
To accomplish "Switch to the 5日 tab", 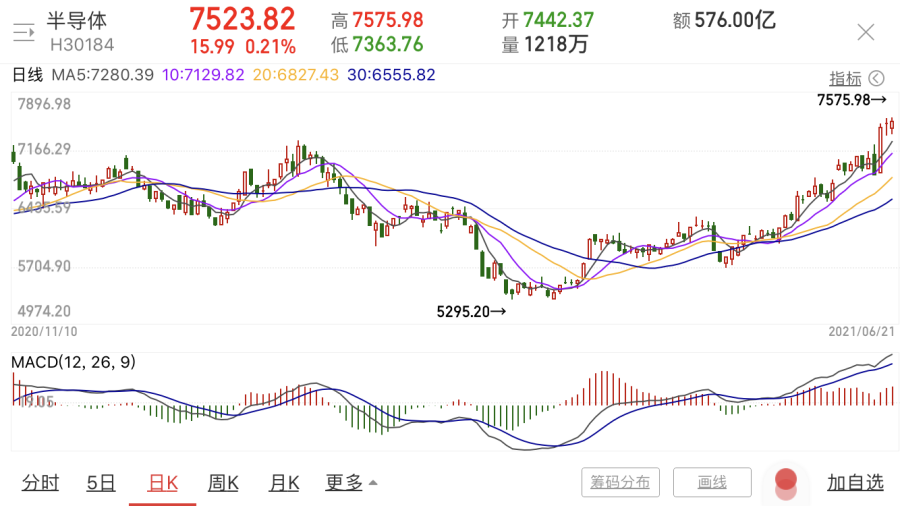I will [x=101, y=482].
